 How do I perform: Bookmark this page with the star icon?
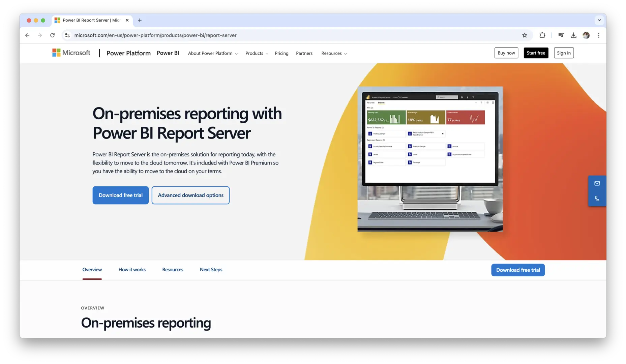tap(525, 35)
